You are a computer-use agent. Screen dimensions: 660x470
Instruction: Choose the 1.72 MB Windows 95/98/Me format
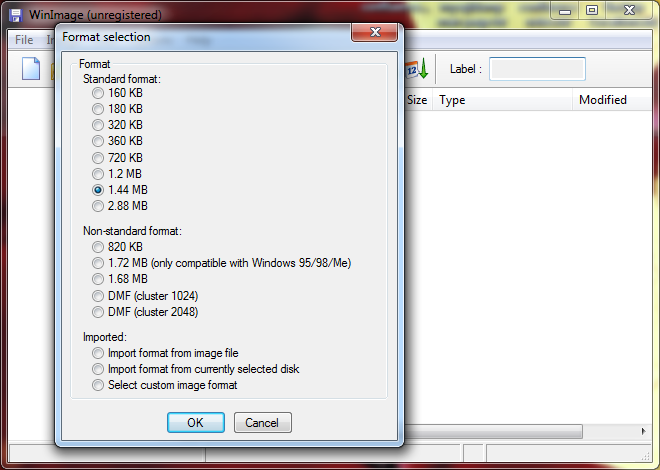(x=98, y=263)
